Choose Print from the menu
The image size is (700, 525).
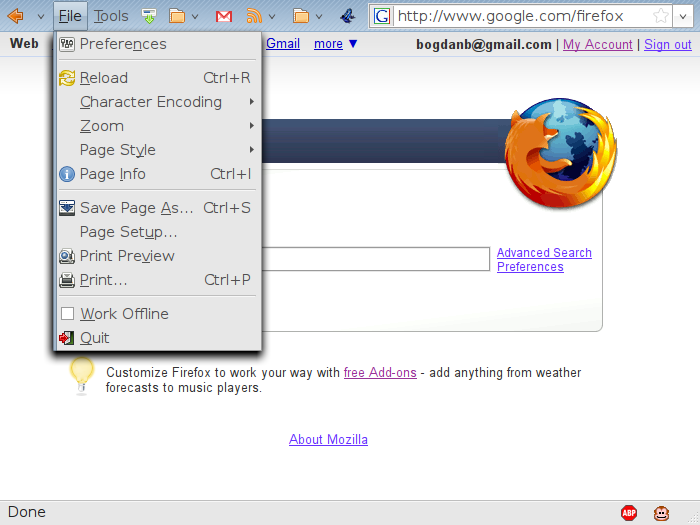[157, 280]
